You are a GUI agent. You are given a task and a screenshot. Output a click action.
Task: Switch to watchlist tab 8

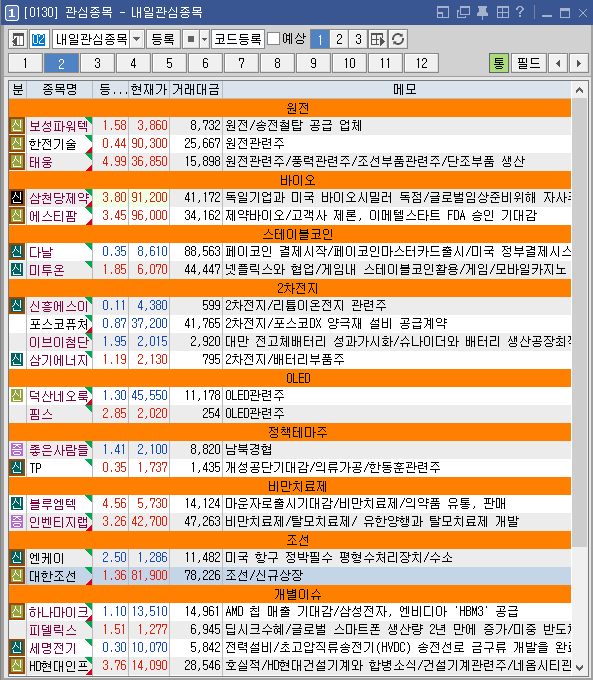(x=277, y=63)
